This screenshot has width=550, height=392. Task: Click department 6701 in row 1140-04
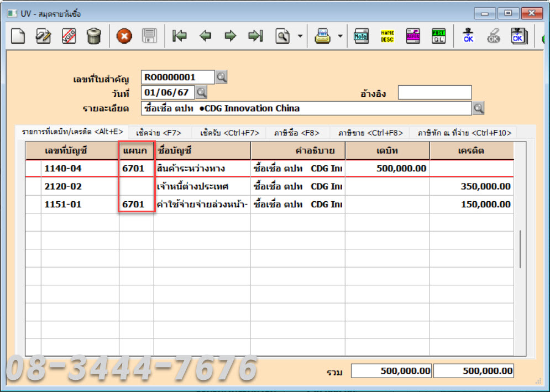(136, 169)
